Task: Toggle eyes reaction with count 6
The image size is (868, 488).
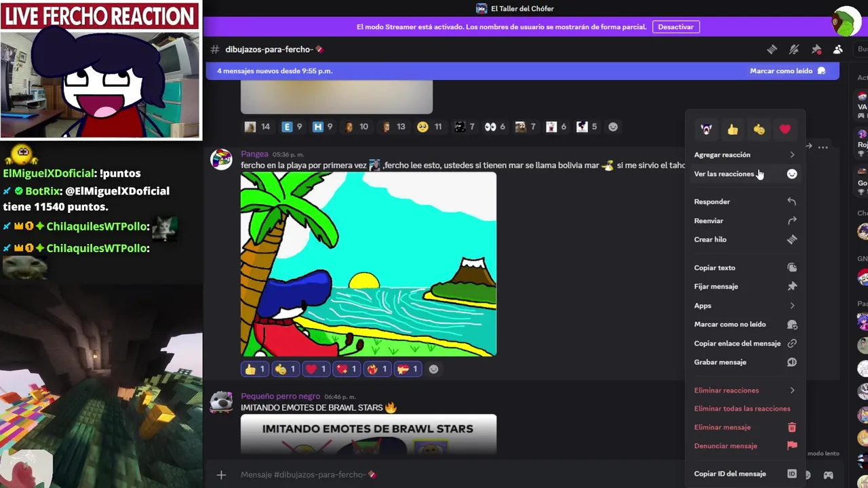Action: 494,127
